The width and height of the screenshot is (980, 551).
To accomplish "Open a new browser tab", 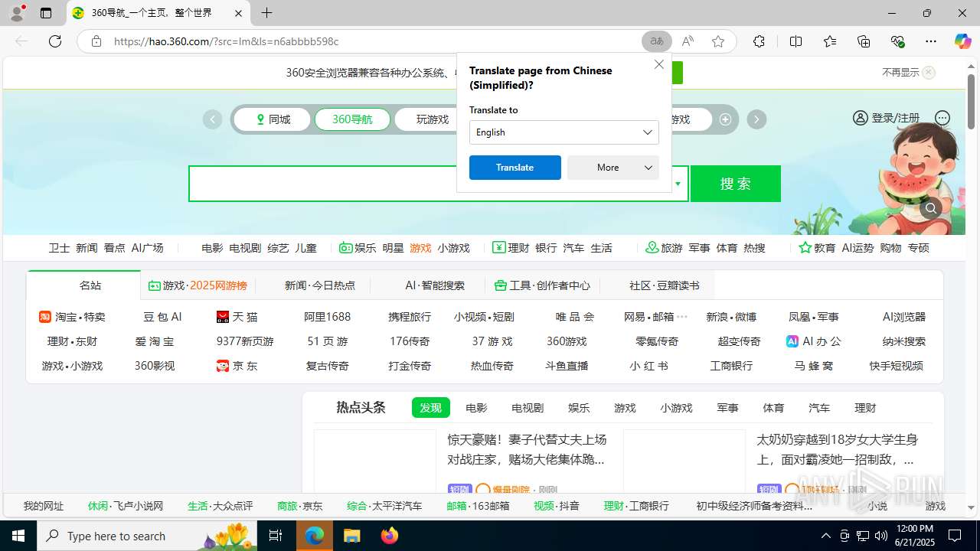I will [266, 13].
